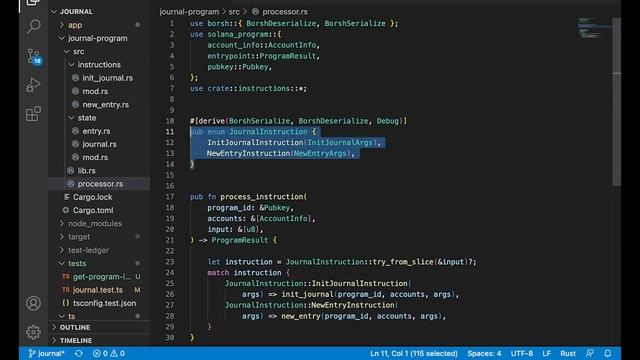Change the UTF-8 encoding setting
The width and height of the screenshot is (640, 360).
click(522, 353)
